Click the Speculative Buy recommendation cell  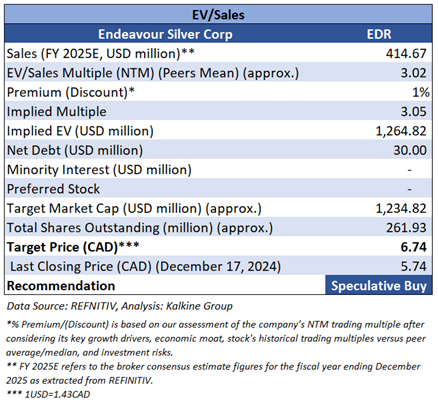click(379, 286)
